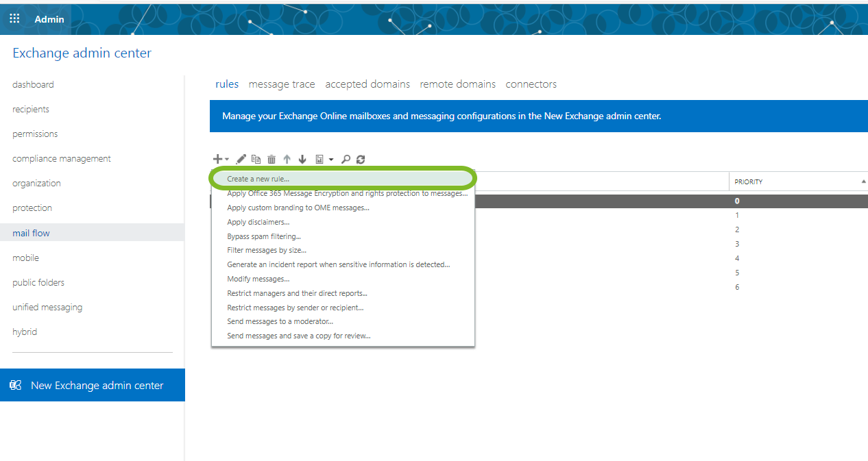Choose Send messages and save a copy
868x461 pixels.
(343, 336)
